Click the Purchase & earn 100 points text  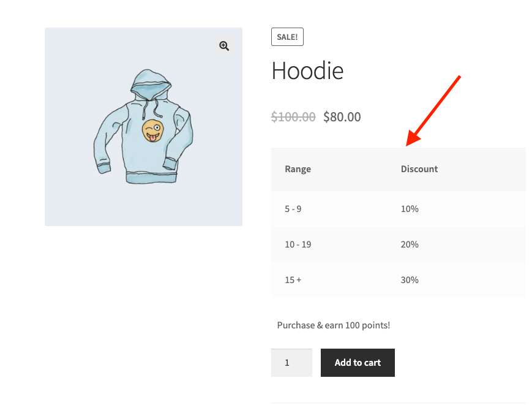[x=334, y=325]
